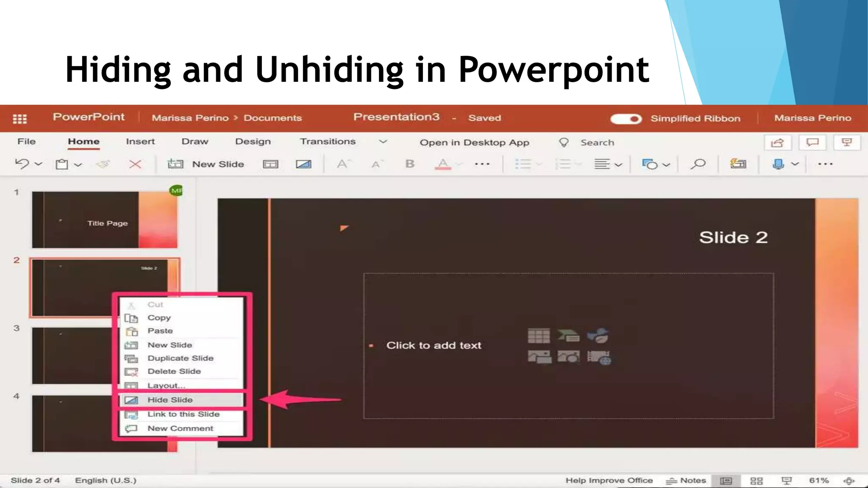Click the Paste clipboard icon in toolbar
Image resolution: width=868 pixels, height=488 pixels.
(x=62, y=164)
